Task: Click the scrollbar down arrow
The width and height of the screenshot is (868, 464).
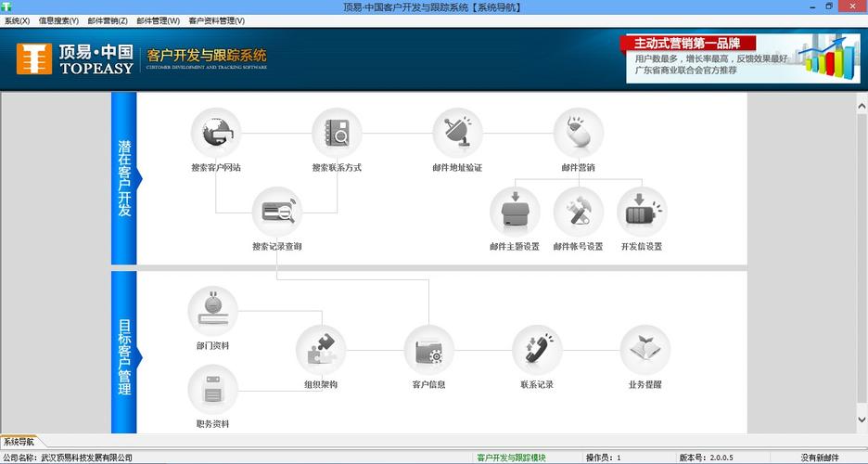Action: [862, 419]
